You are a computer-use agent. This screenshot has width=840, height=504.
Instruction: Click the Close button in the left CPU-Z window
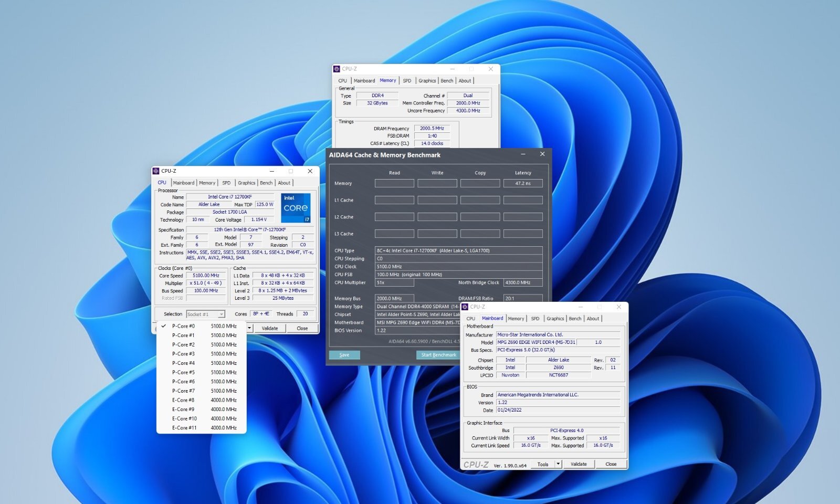[x=302, y=328]
